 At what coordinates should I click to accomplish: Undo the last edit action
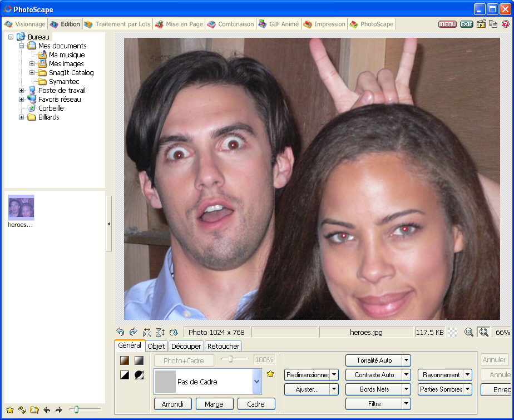(122, 332)
